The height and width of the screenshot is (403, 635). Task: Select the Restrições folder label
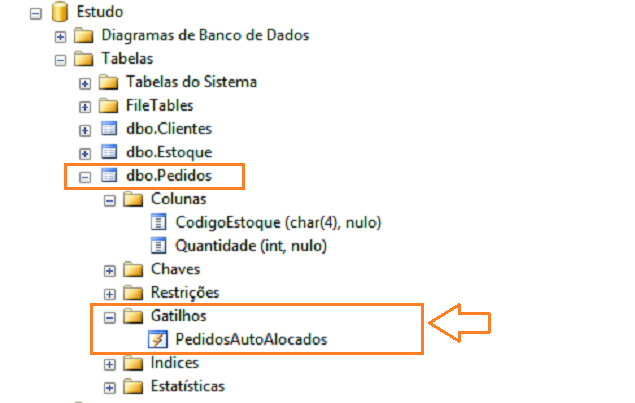pyautogui.click(x=185, y=293)
